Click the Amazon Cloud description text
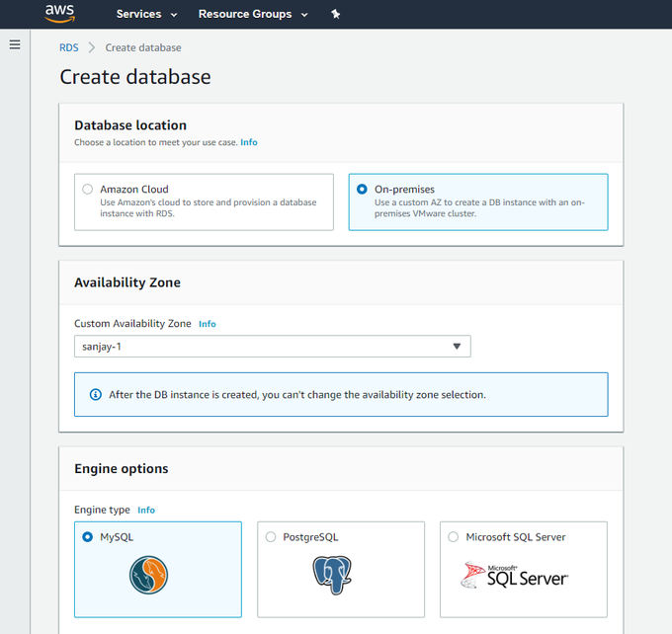The image size is (672, 634). [209, 207]
